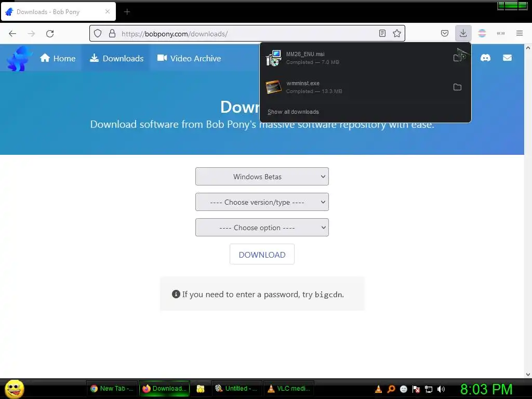532x399 pixels.
Task: Open the smiley face start button
Action: [x=14, y=389]
